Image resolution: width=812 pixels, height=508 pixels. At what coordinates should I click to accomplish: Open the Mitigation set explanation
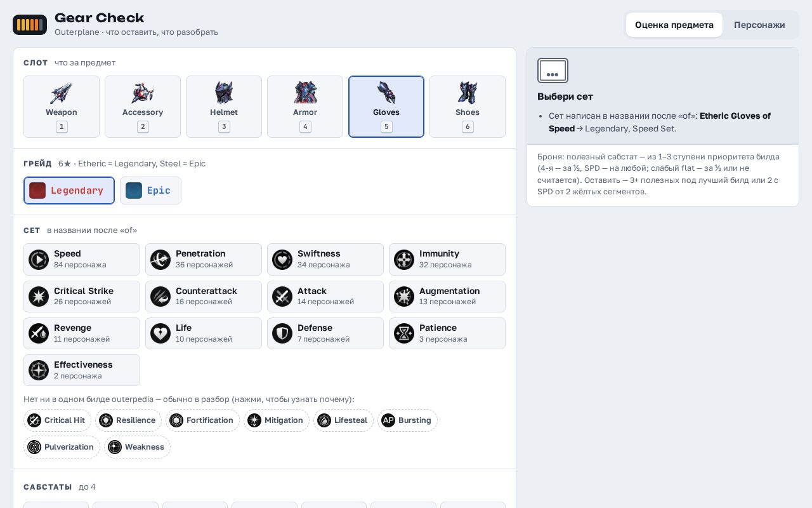pos(277,420)
